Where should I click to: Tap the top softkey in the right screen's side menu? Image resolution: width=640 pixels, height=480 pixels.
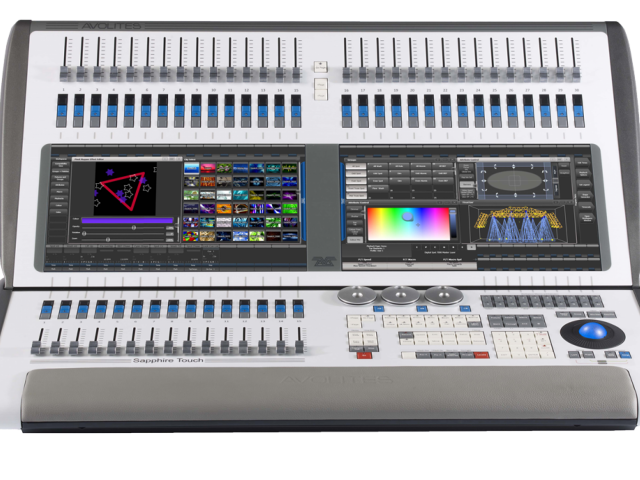pyautogui.click(x=583, y=162)
